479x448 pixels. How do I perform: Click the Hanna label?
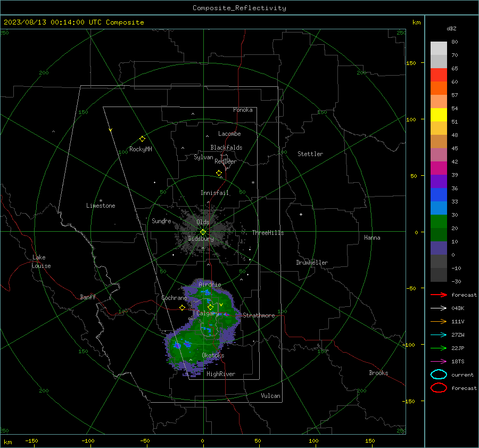click(372, 238)
